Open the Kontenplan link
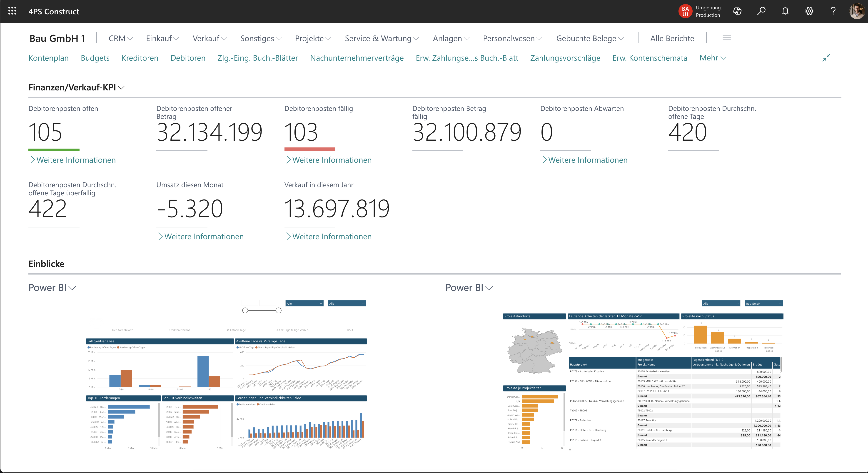Screen dimensions: 868x473 [x=49, y=58]
